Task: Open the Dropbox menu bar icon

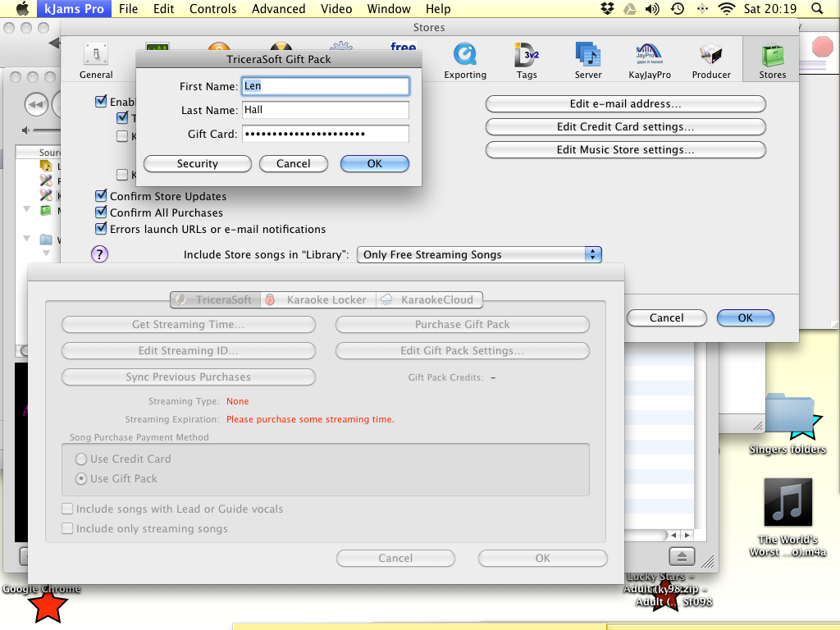Action: coord(608,9)
